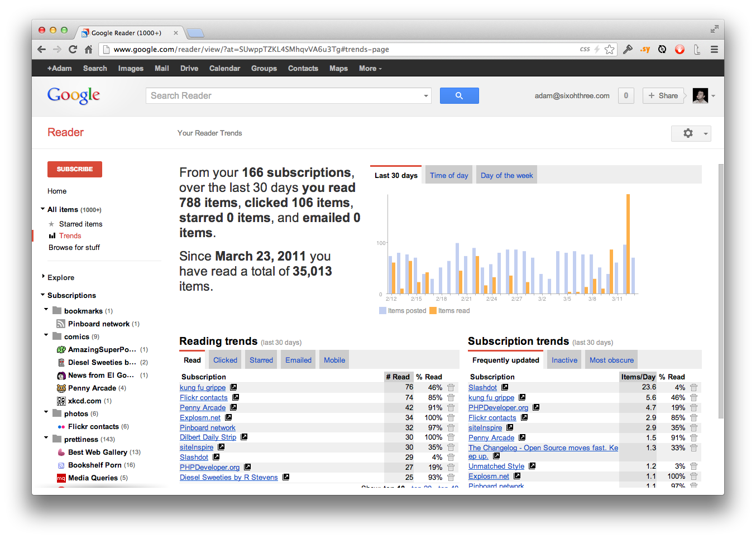Image resolution: width=756 pixels, height=539 pixels.
Task: Open Penny Arcade site via arrow icon in Reading trends
Action: (233, 407)
